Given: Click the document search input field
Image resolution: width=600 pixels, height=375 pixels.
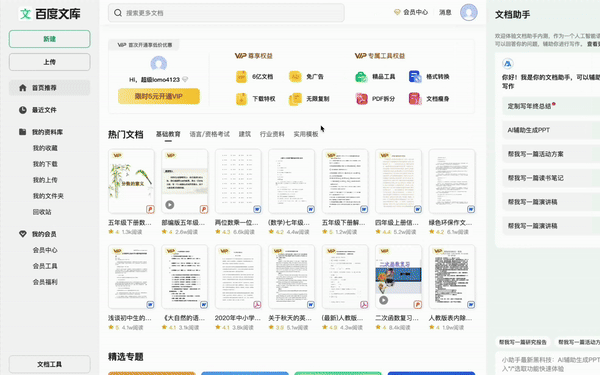Looking at the screenshot, I should (226, 13).
